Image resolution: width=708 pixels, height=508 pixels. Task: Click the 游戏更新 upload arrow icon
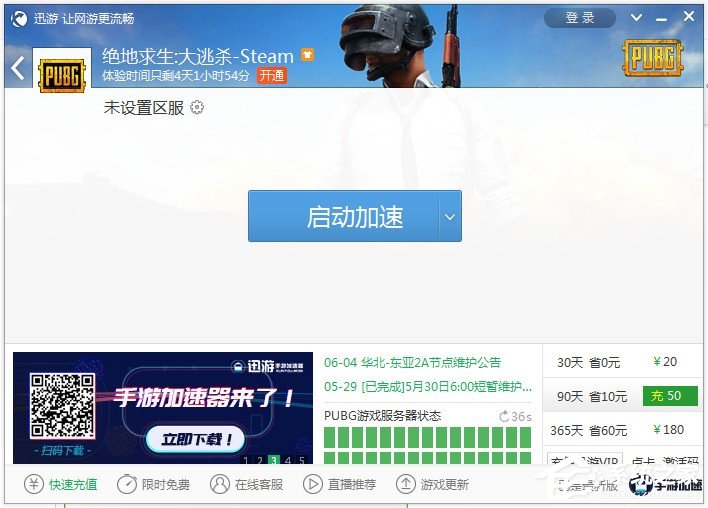pos(405,485)
